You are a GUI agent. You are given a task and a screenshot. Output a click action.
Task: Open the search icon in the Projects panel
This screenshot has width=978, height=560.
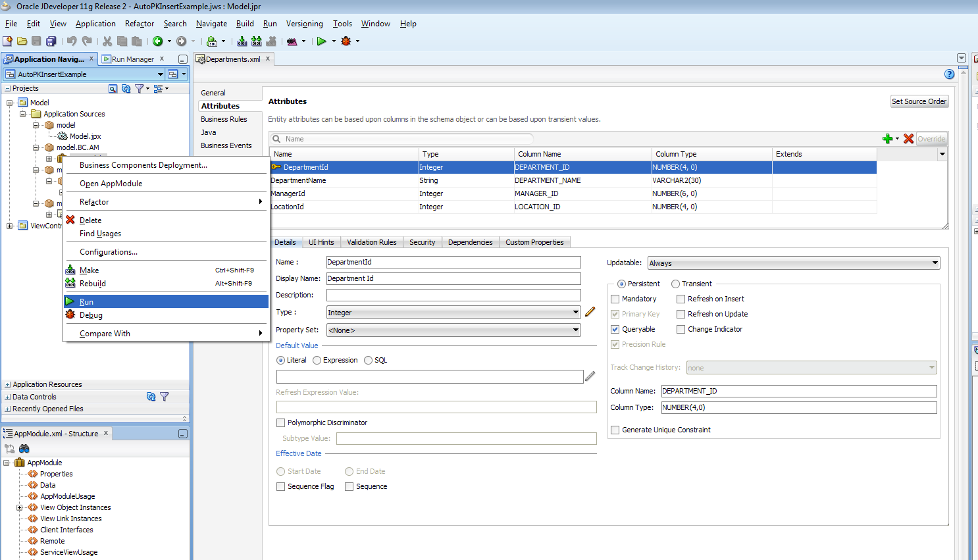113,88
